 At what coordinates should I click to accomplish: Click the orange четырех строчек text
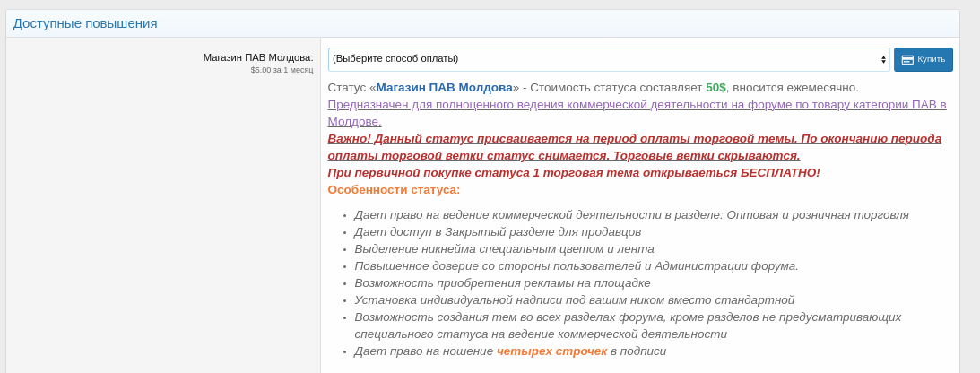pyautogui.click(x=551, y=351)
